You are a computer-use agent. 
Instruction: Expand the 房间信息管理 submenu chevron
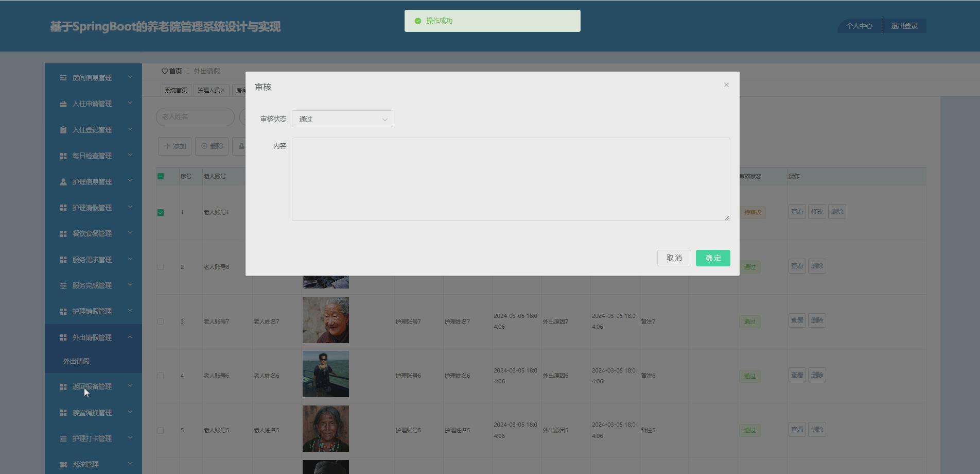tap(130, 77)
